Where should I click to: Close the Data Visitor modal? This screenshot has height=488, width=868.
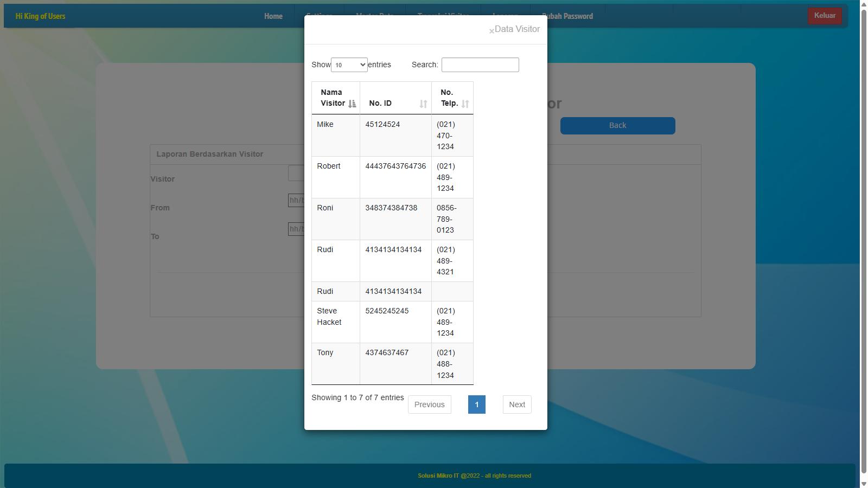(x=492, y=31)
